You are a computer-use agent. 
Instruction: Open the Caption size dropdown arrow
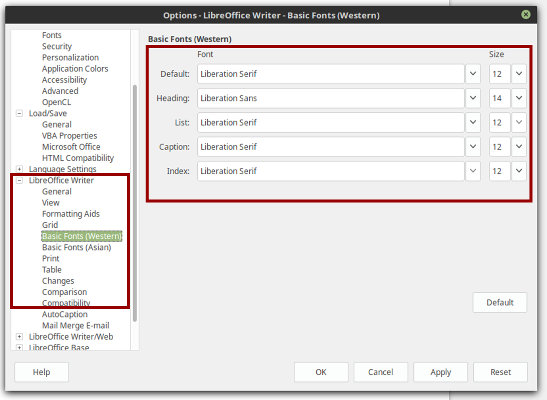click(519, 147)
